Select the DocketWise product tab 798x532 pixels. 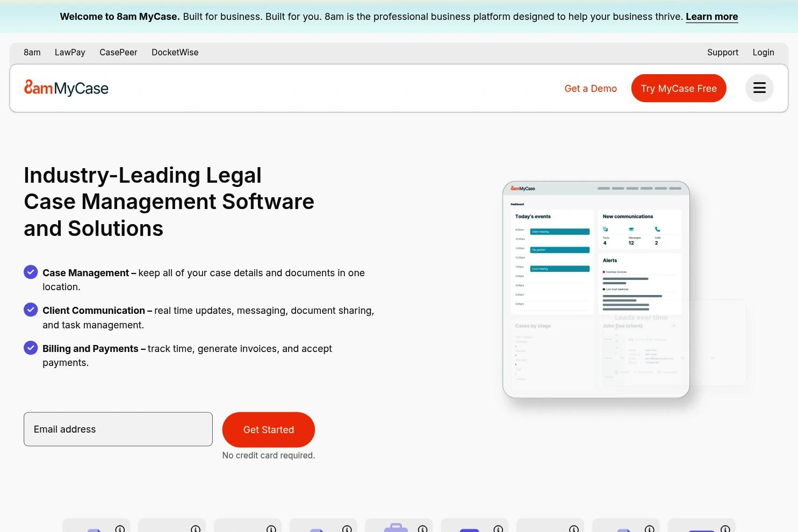point(175,52)
